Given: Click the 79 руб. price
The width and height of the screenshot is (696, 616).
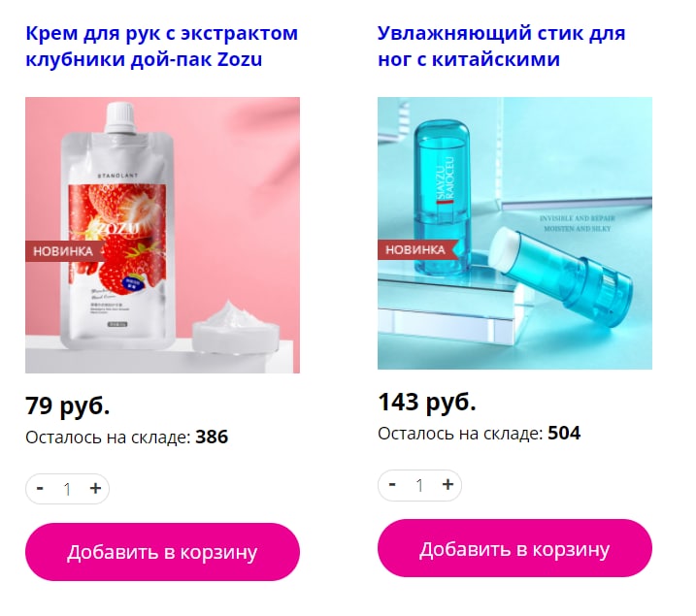Looking at the screenshot, I should tap(68, 405).
